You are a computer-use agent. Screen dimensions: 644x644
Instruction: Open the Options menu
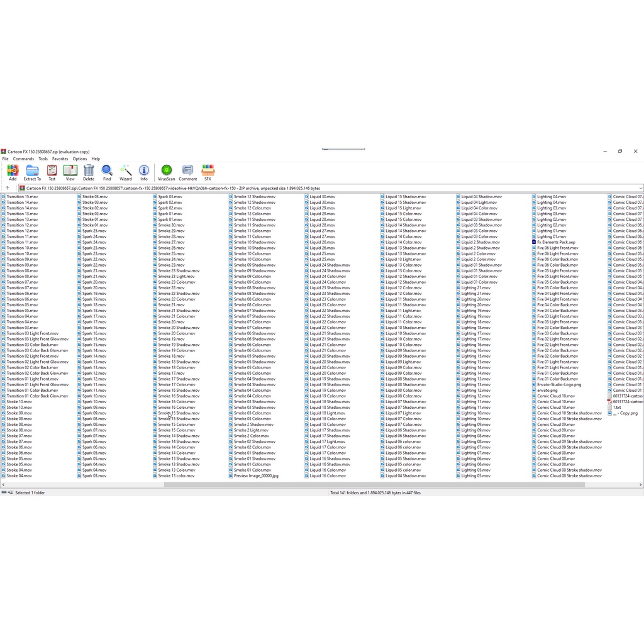click(80, 159)
